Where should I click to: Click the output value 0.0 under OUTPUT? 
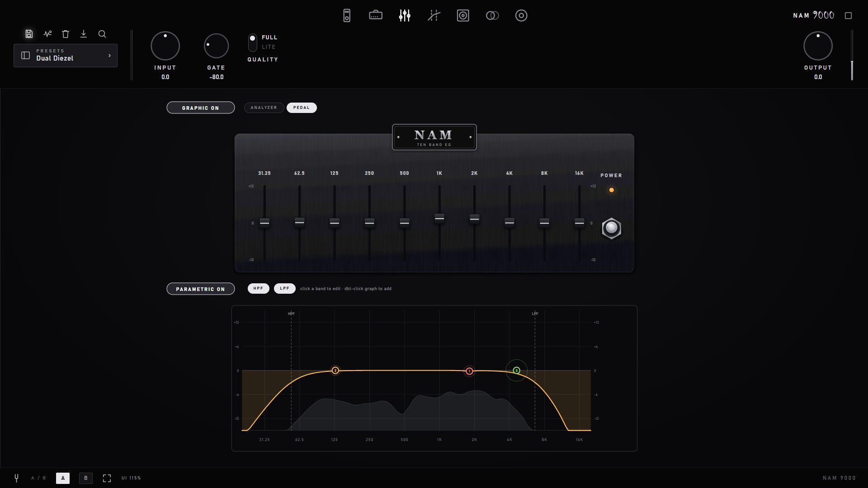[x=818, y=77]
